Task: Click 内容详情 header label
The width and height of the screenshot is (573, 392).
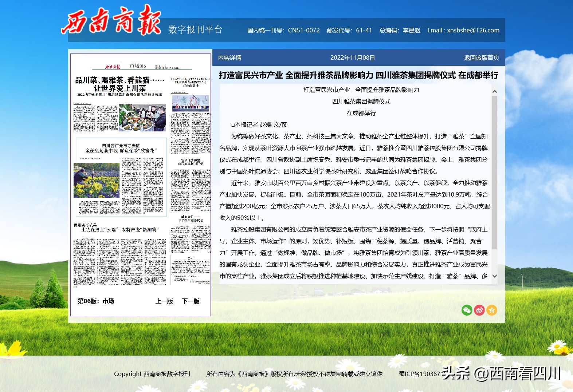Action: pos(230,58)
